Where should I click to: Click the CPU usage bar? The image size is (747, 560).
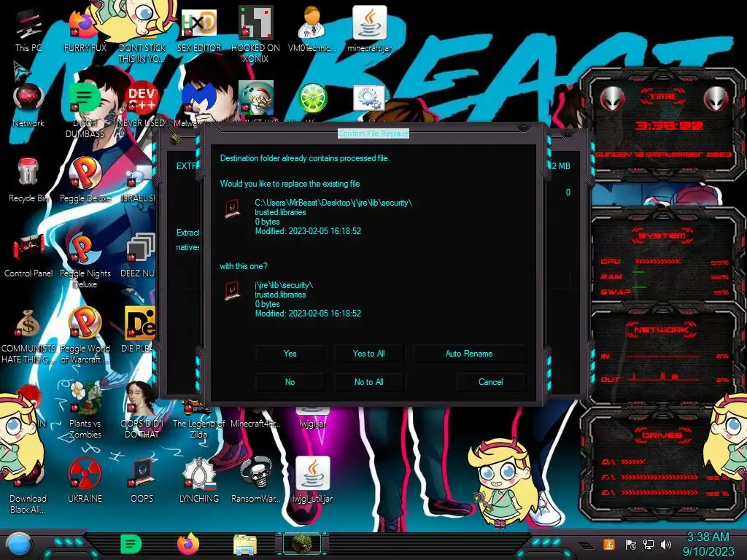pos(657,262)
